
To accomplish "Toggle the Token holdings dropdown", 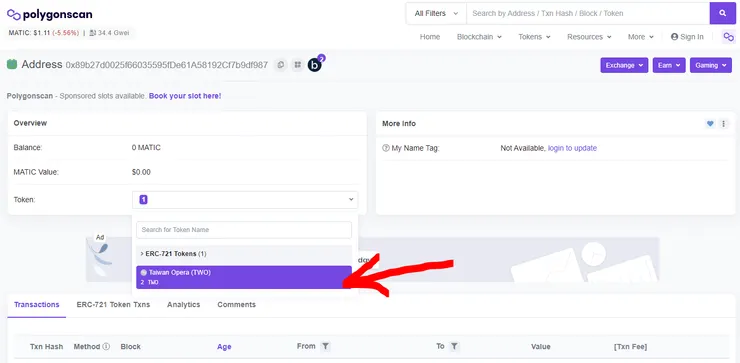I will (x=245, y=200).
